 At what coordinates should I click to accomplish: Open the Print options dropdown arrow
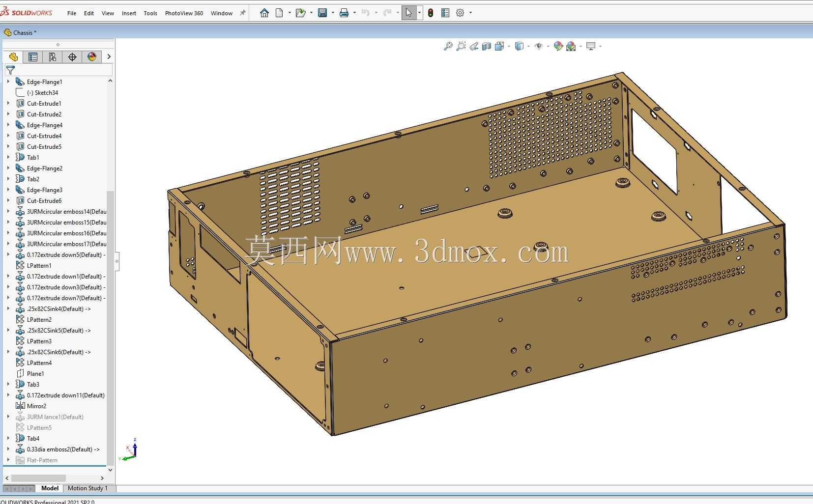point(354,13)
